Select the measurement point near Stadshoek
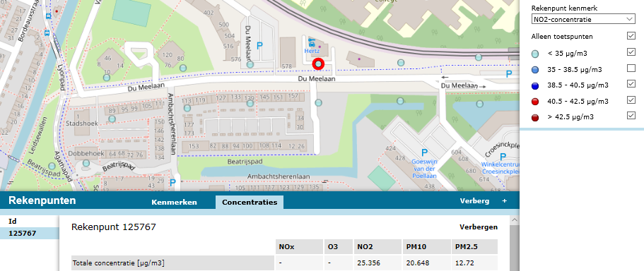Screen dimensions: 644x271 tap(112, 119)
